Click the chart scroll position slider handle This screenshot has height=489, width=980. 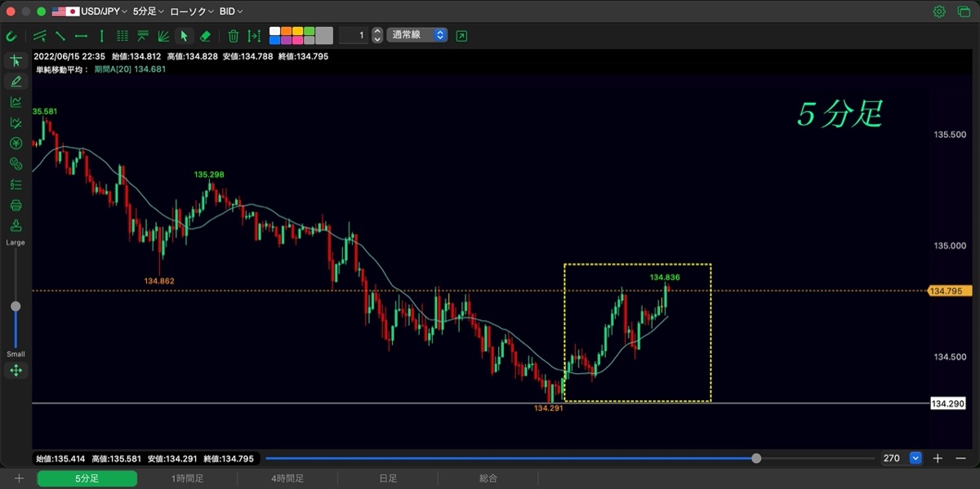(x=756, y=458)
